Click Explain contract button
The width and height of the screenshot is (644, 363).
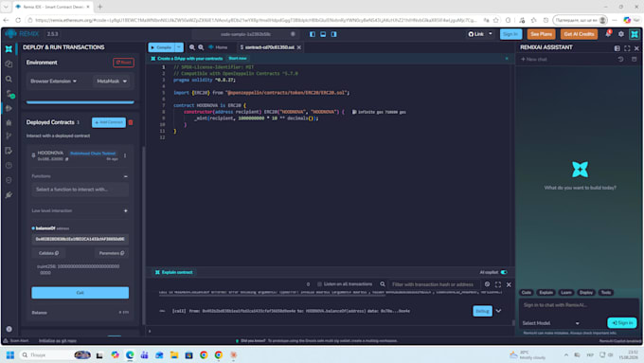point(173,272)
